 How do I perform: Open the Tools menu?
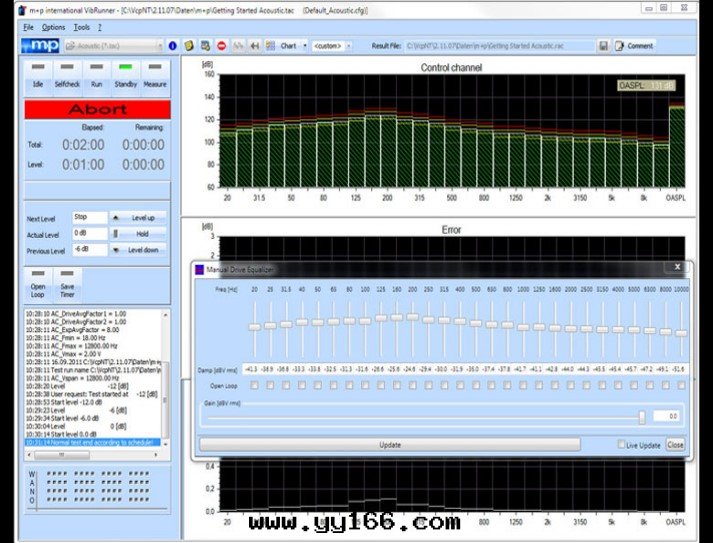point(81,27)
